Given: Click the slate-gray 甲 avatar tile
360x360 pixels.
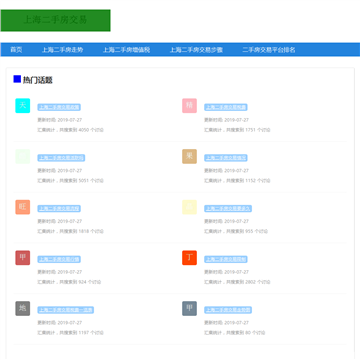Looking at the screenshot, I should coord(189,308).
